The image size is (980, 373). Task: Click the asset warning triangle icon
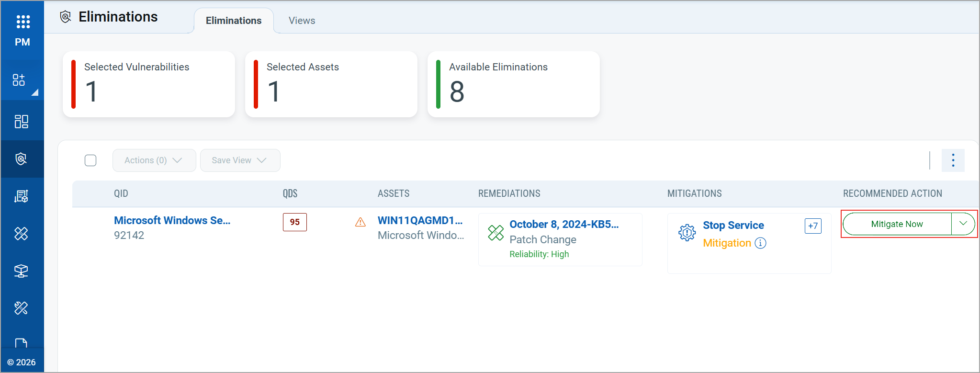[360, 222]
